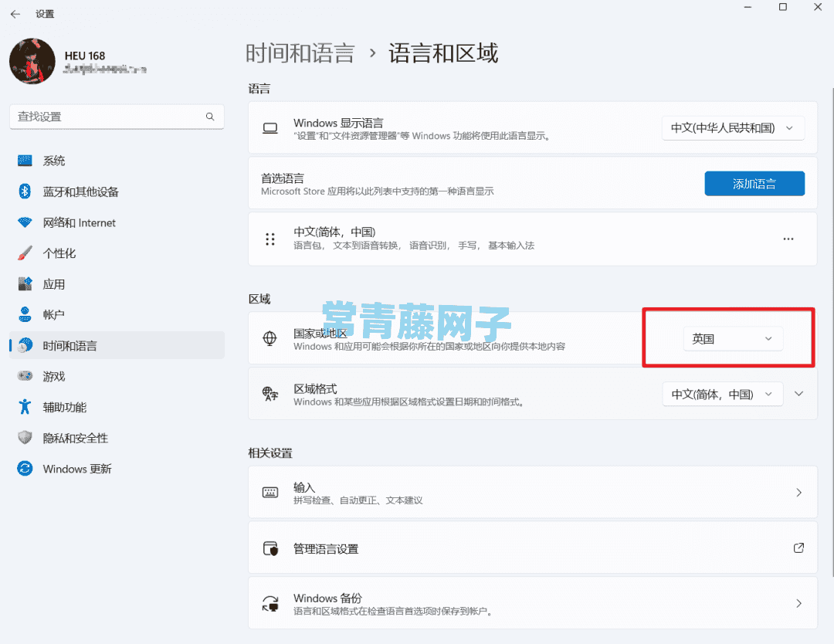Click 时间和语言 breadcrumb link
834x644 pixels.
coord(300,54)
